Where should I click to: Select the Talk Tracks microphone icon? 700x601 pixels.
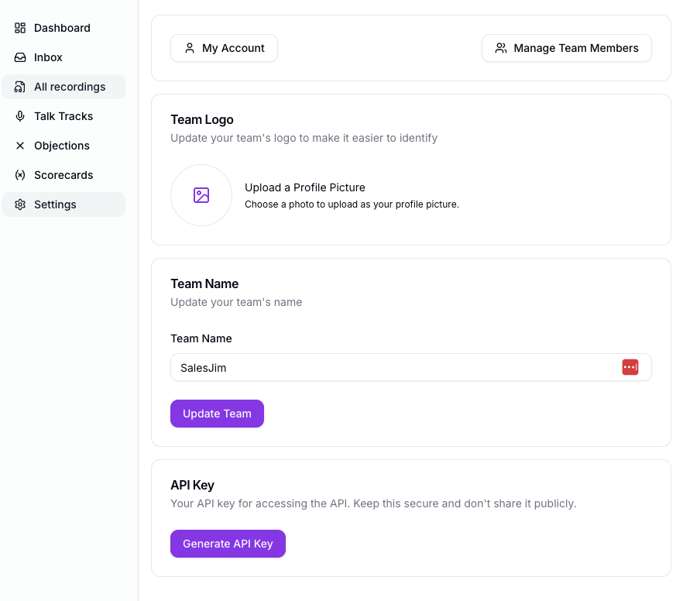[x=19, y=116]
